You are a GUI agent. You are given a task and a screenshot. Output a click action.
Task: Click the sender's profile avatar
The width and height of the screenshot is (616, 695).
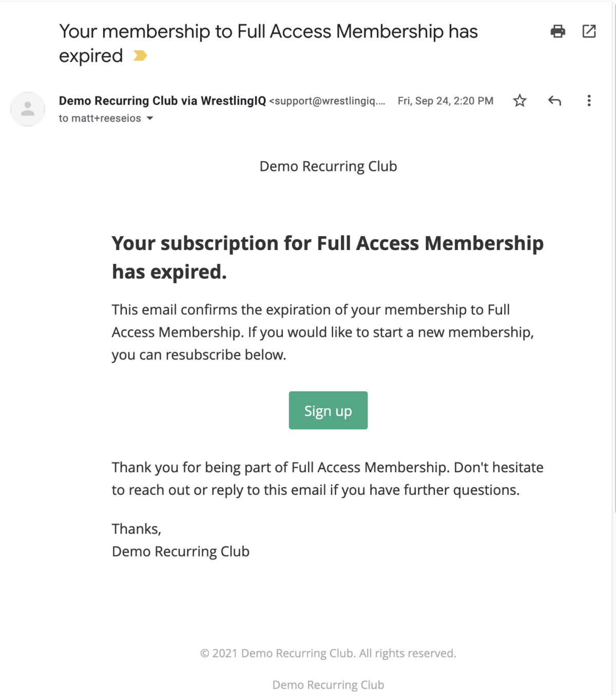pos(27,109)
